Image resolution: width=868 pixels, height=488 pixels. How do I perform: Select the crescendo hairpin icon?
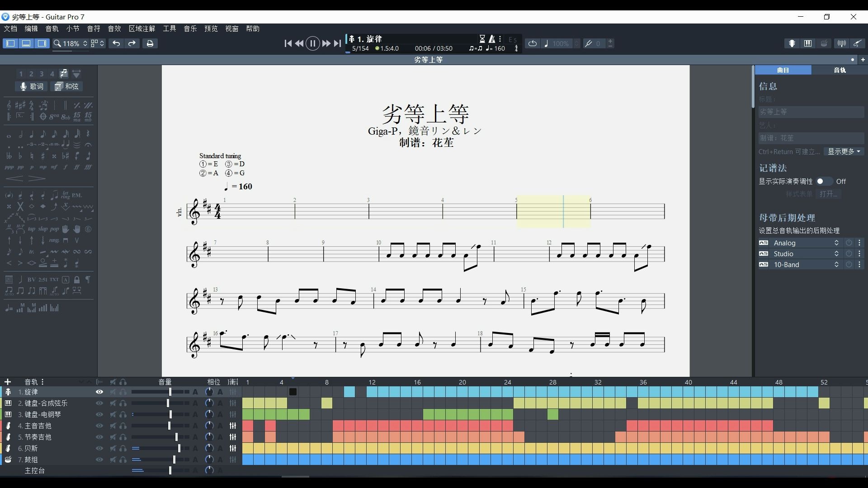pyautogui.click(x=14, y=178)
